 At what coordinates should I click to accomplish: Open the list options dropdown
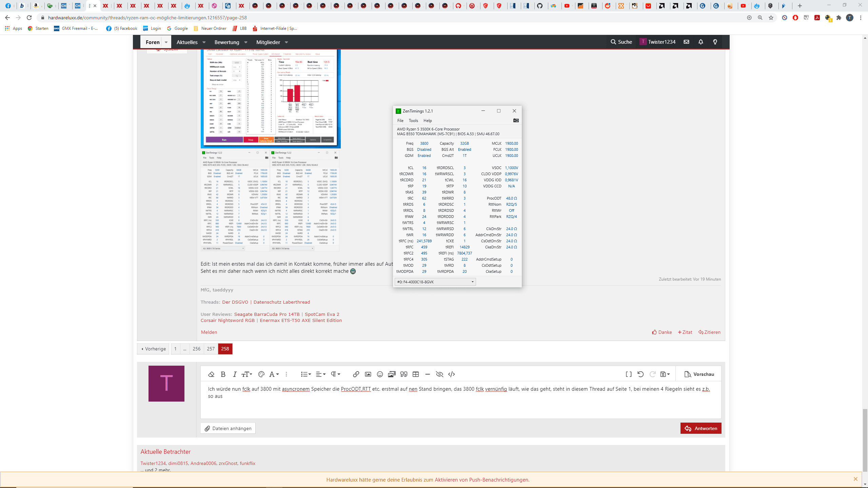[306, 374]
